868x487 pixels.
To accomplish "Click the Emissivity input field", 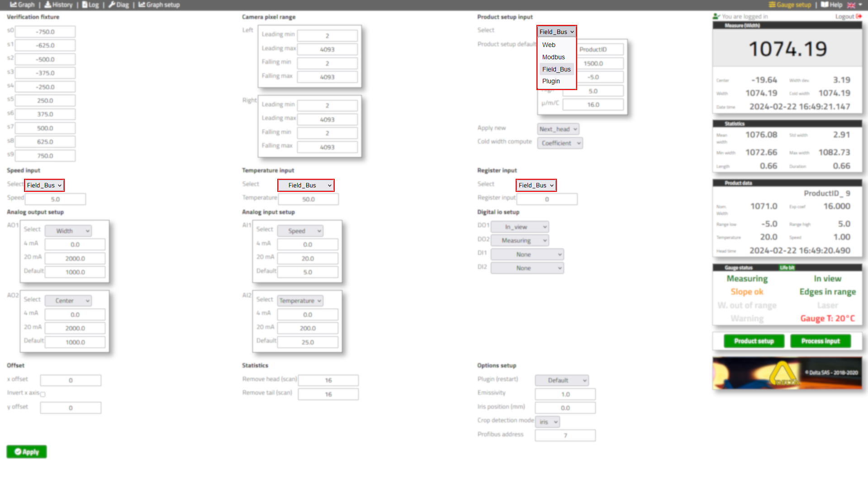I will pos(565,394).
